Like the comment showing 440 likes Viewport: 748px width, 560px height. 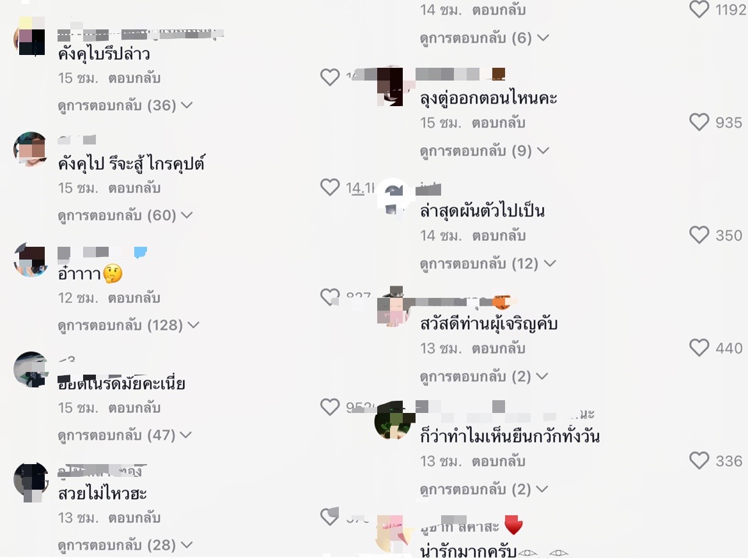699,348
